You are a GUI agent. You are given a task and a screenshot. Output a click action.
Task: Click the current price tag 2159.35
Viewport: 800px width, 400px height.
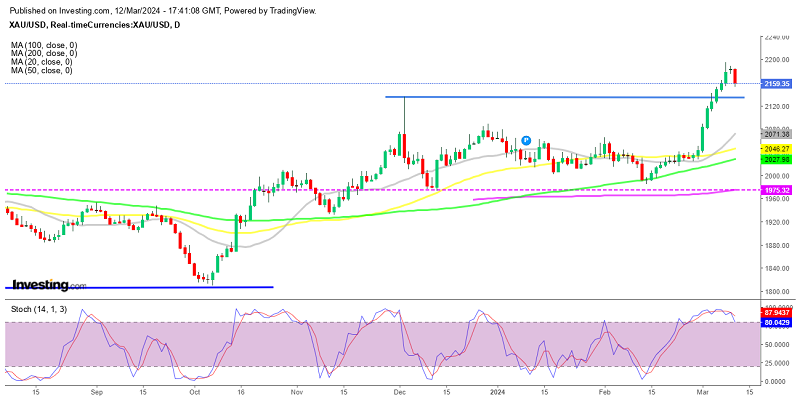point(776,84)
